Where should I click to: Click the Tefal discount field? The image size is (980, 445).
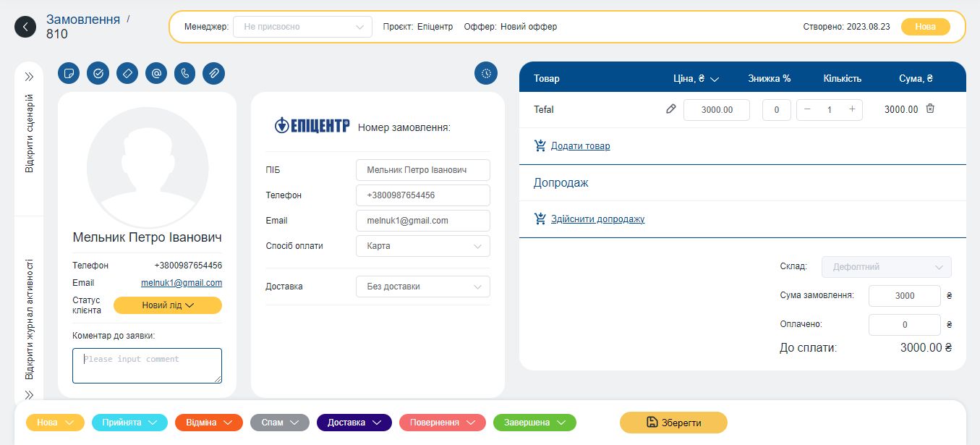(777, 110)
